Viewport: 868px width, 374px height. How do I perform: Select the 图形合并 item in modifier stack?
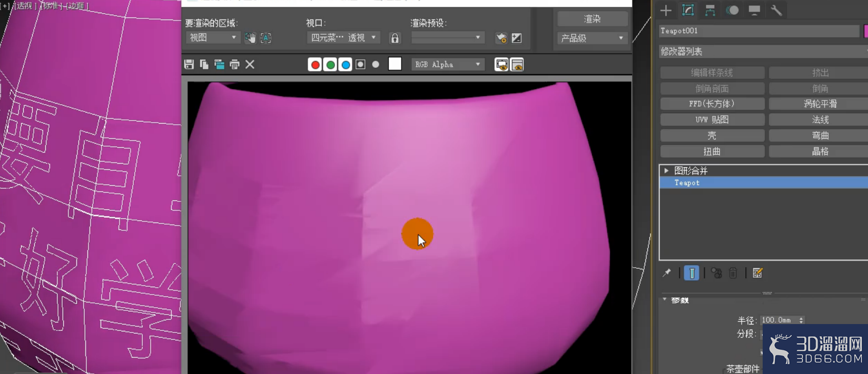(x=691, y=170)
